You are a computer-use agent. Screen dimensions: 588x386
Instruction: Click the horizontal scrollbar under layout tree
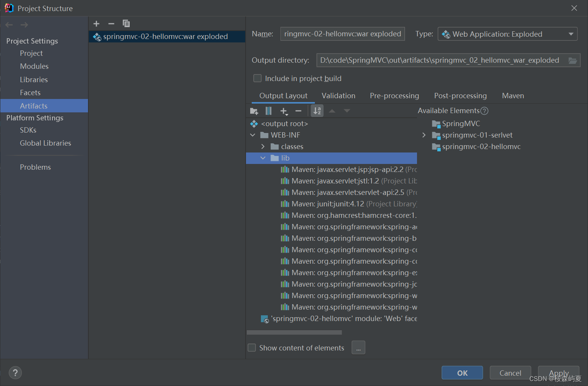tap(295, 332)
